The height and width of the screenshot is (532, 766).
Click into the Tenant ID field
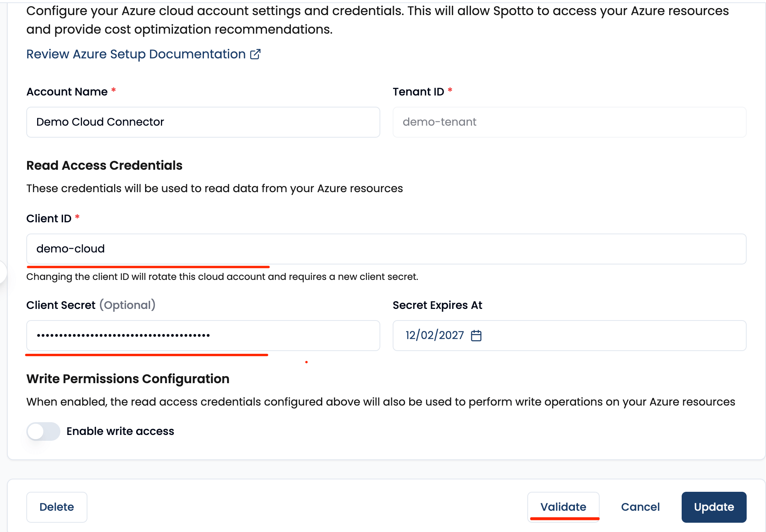click(x=569, y=122)
